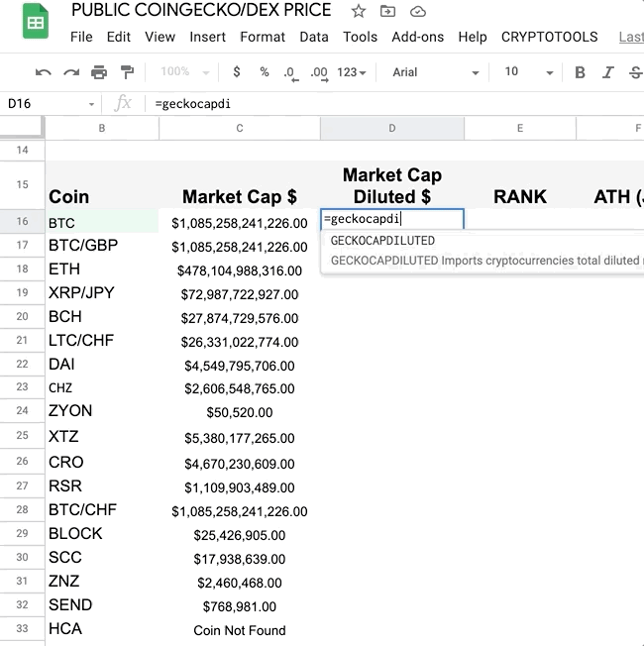Click the $768,981.00 cell
This screenshot has width=644, height=646.
coord(240,606)
